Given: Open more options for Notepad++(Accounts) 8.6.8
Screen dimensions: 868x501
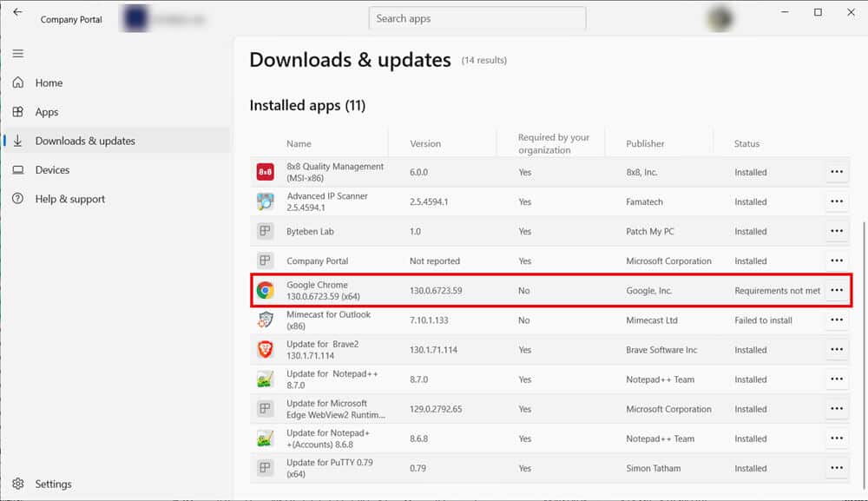Looking at the screenshot, I should (x=837, y=438).
